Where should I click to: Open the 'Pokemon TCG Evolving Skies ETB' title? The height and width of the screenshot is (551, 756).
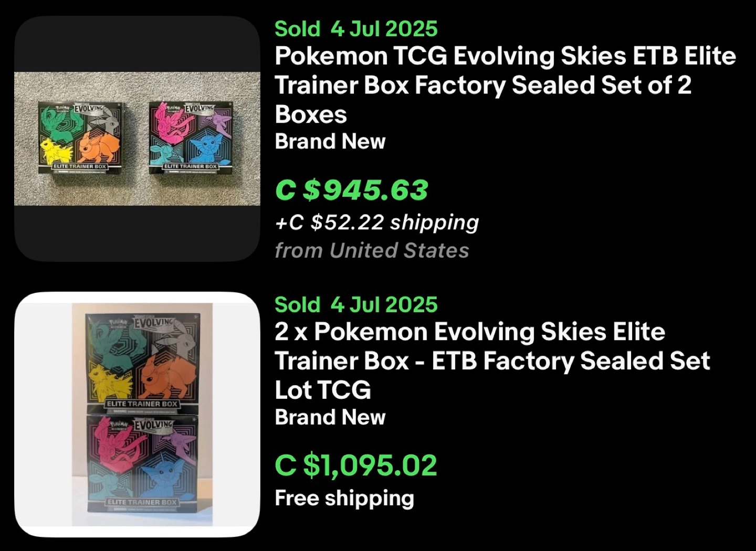505,85
